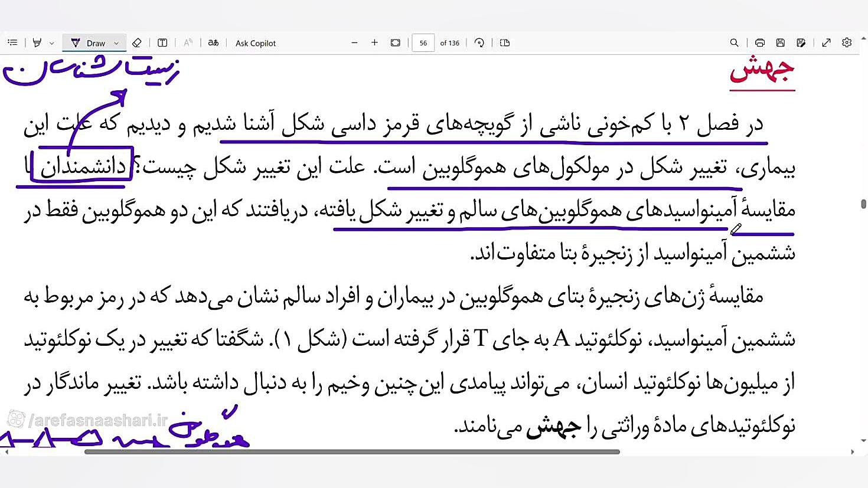This screenshot has height=488, width=868.
Task: Click the vertical scrollbar down arrow
Action: 863,441
